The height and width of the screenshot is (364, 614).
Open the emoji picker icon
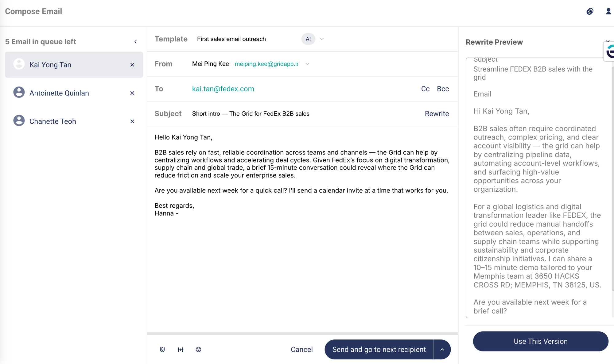199,349
